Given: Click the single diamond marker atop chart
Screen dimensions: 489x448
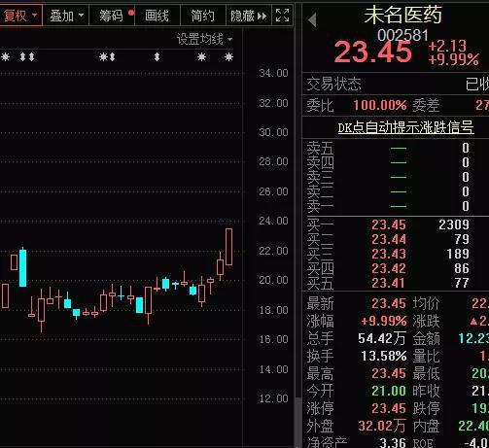Looking at the screenshot, I should [157, 57].
